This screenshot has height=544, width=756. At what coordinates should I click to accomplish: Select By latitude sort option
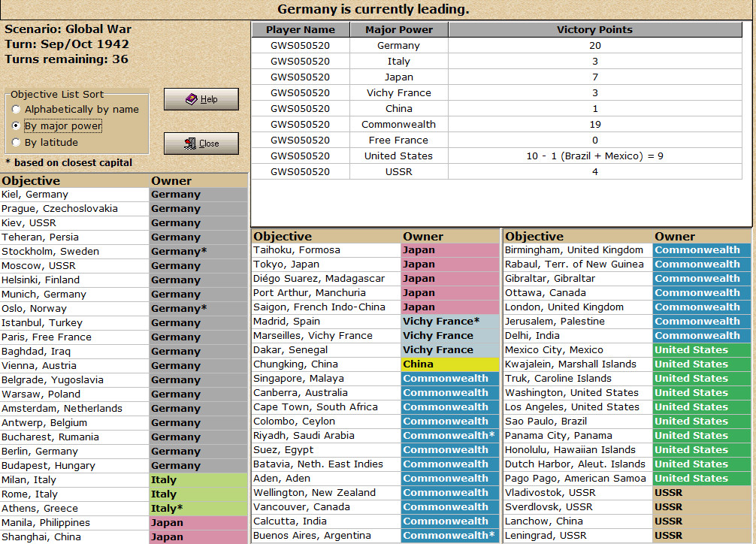pyautogui.click(x=46, y=142)
